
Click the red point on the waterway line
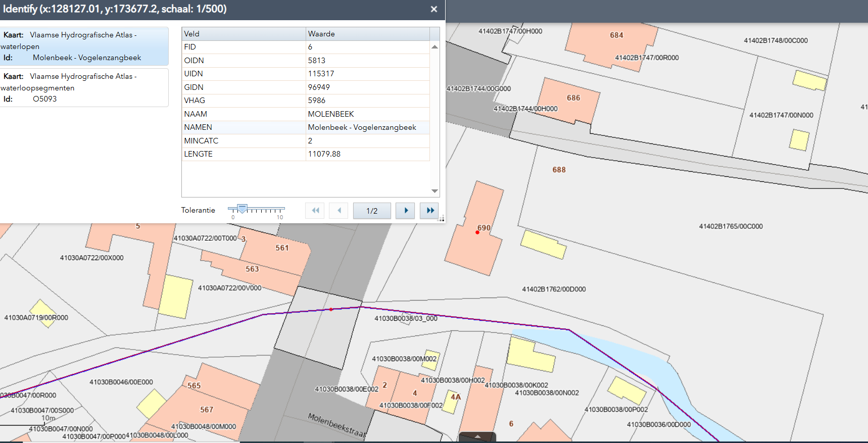point(331,309)
